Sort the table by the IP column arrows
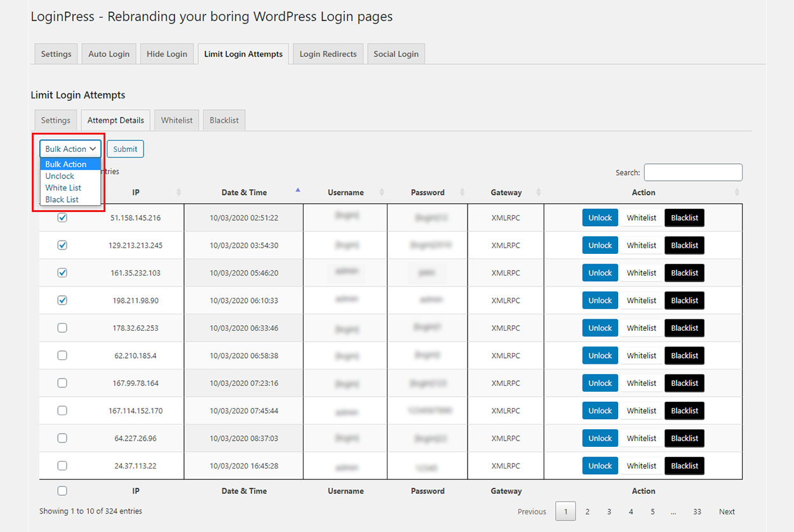Viewport: 794px width, 532px height. [x=178, y=192]
